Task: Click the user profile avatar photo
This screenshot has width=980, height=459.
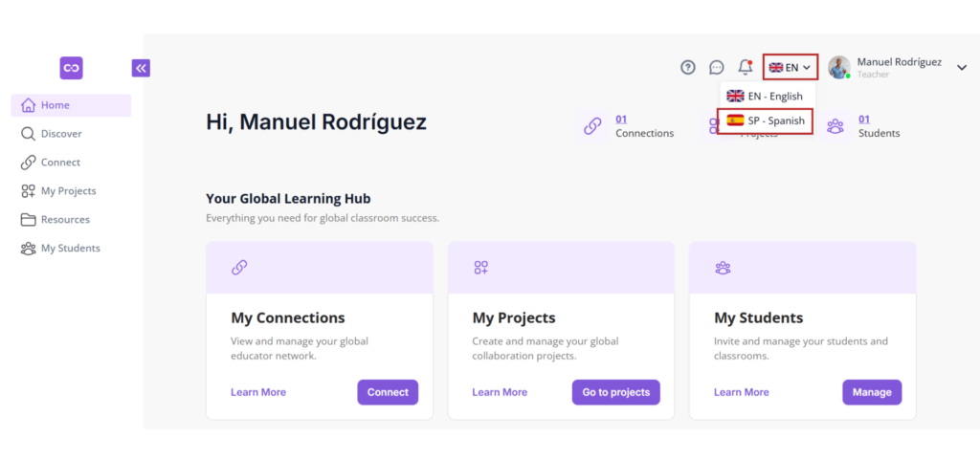Action: click(x=839, y=68)
